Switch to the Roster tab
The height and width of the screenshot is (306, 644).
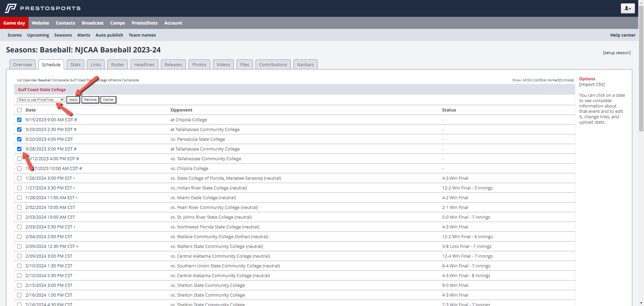tap(117, 64)
